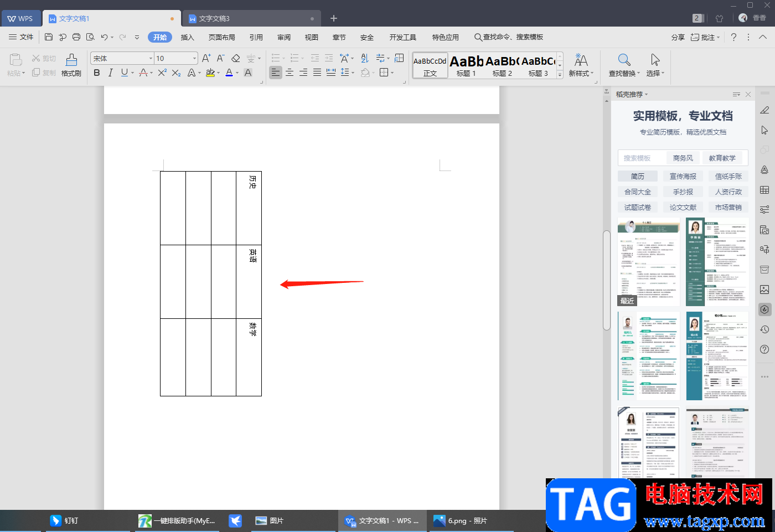
Task: Switch to 视图 ribbon tab
Action: click(312, 37)
